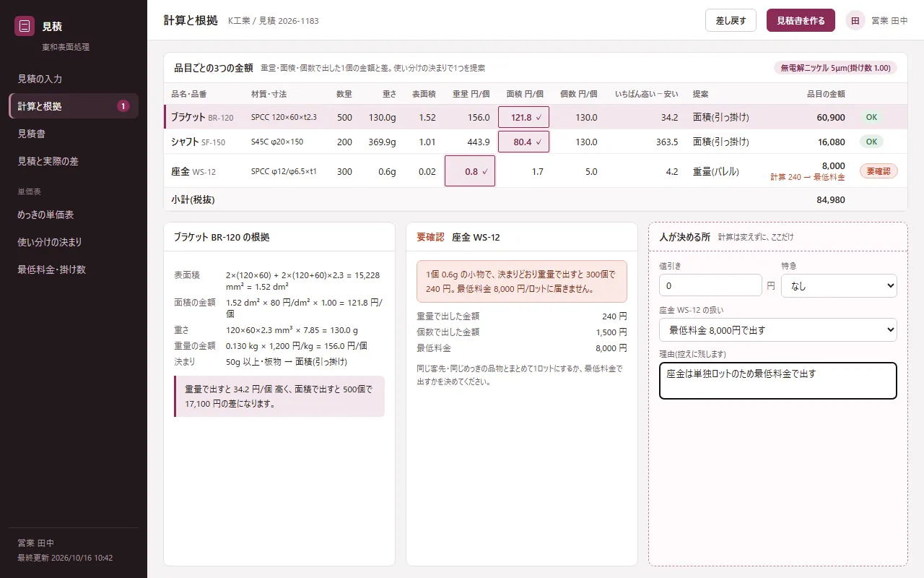Click the 値引き input field

coord(710,285)
